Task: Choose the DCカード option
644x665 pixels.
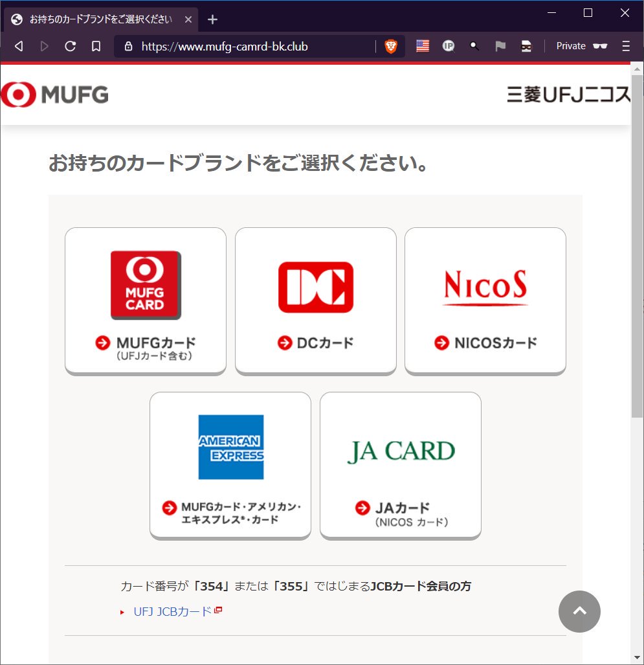Action: (x=316, y=300)
